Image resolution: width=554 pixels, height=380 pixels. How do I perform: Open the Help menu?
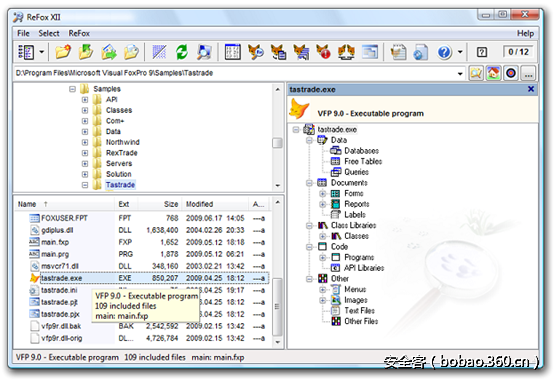click(525, 33)
